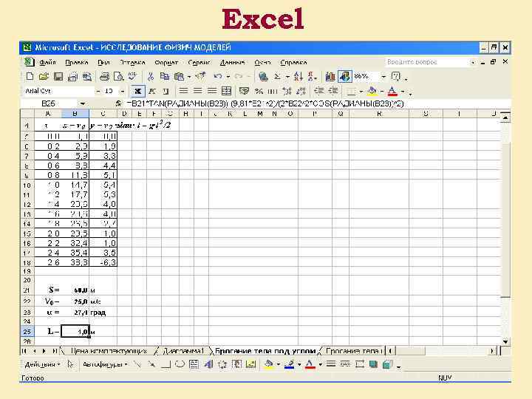Open the Borders dropdown arrow
The width and height of the screenshot is (532, 399).
361,92
